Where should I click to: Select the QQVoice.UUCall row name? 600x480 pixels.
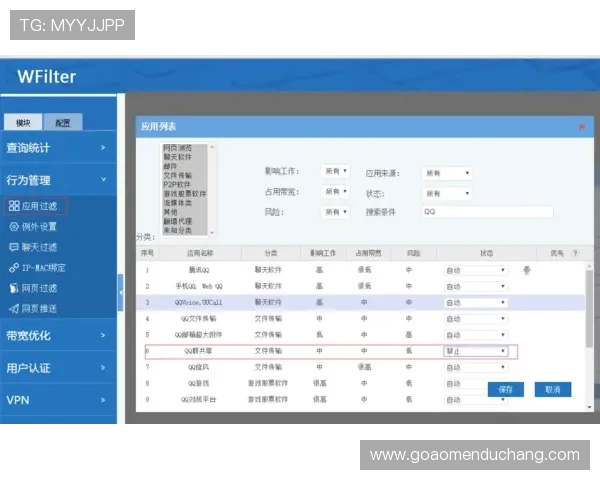pyautogui.click(x=198, y=302)
